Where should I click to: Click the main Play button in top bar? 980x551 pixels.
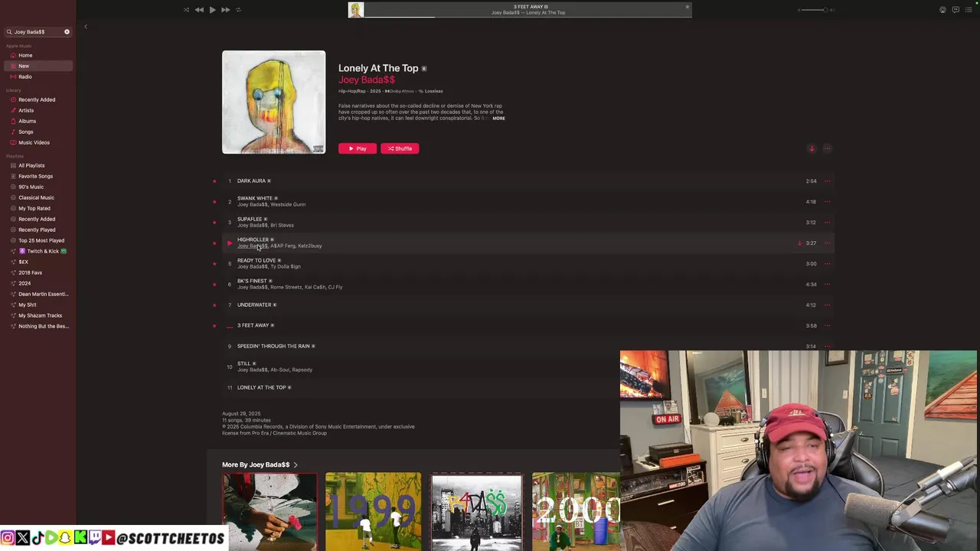click(x=212, y=10)
